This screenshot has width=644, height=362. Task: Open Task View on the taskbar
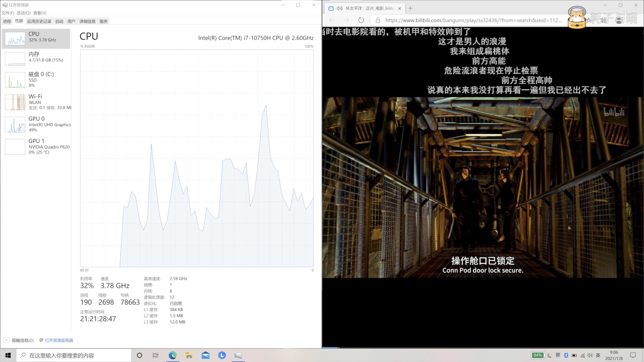[x=156, y=355]
